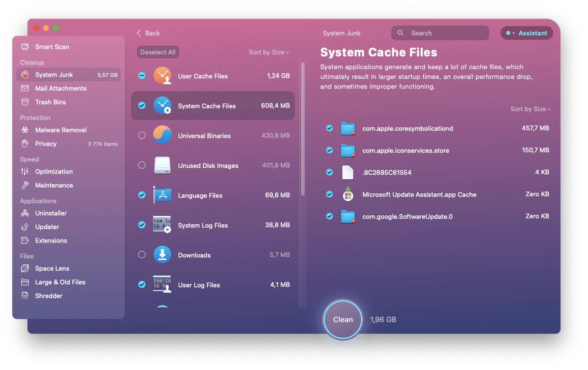Open the Privacy section
The height and width of the screenshot is (370, 588).
pos(46,144)
